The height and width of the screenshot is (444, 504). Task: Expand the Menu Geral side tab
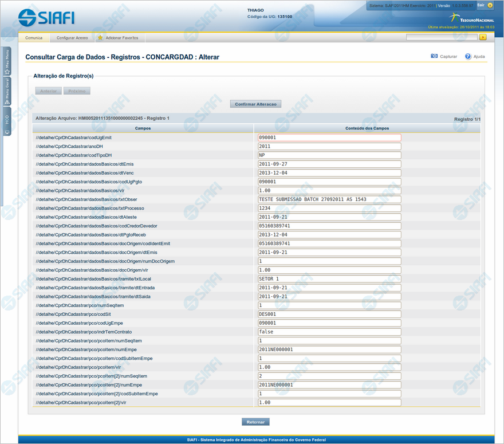pyautogui.click(x=7, y=92)
